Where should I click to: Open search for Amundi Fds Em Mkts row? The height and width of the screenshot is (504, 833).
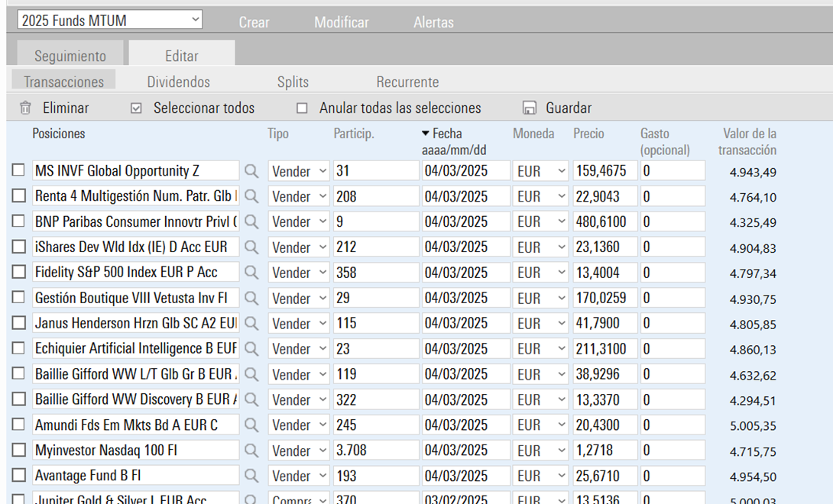click(x=251, y=425)
